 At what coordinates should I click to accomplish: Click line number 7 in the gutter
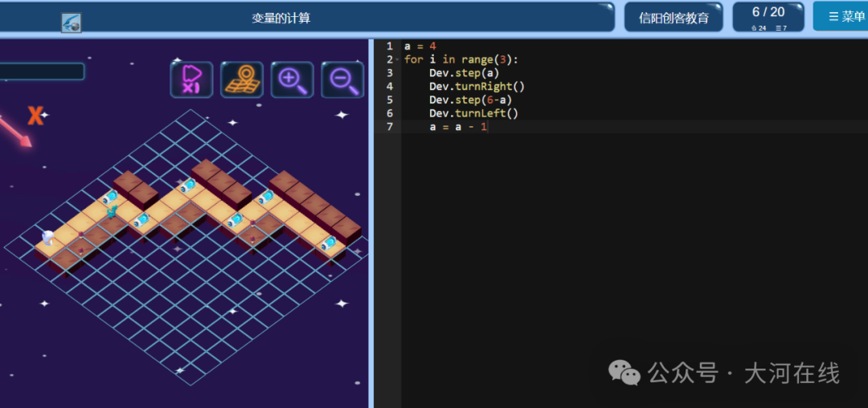click(x=390, y=127)
